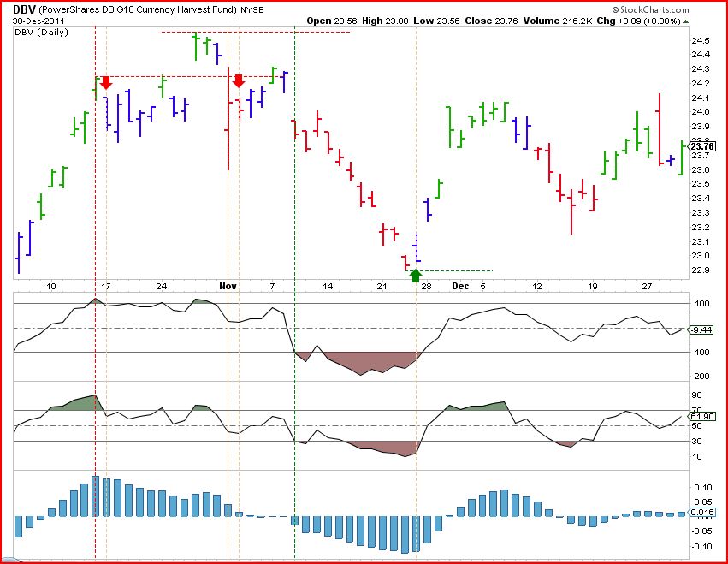Viewport: 728px width, 564px height.
Task: Click the 30 scale label in the RSI panel
Action: pos(697,442)
